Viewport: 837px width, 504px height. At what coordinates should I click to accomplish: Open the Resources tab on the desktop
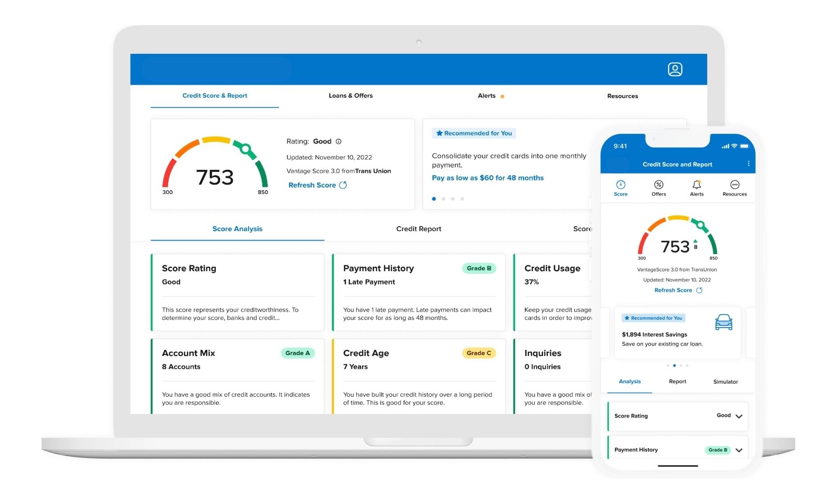(622, 96)
